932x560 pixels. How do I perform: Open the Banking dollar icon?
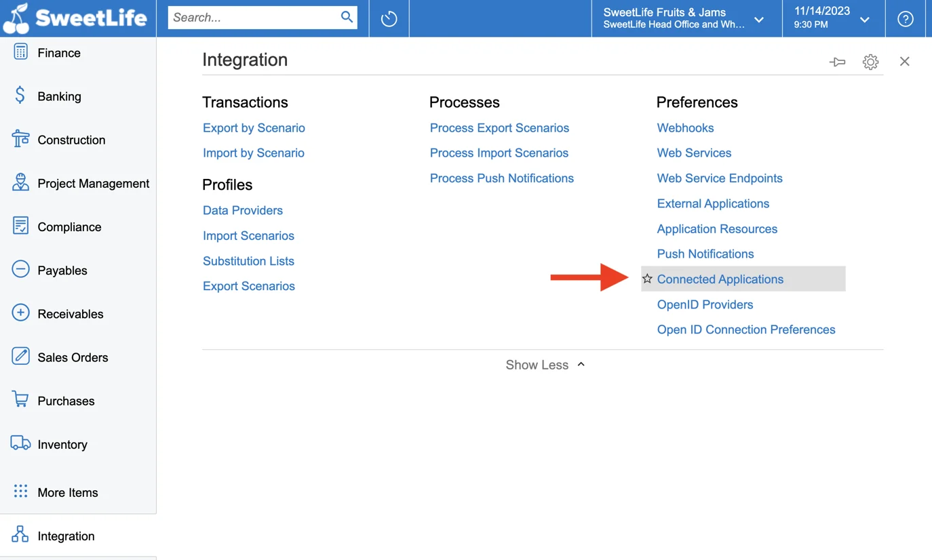[20, 96]
